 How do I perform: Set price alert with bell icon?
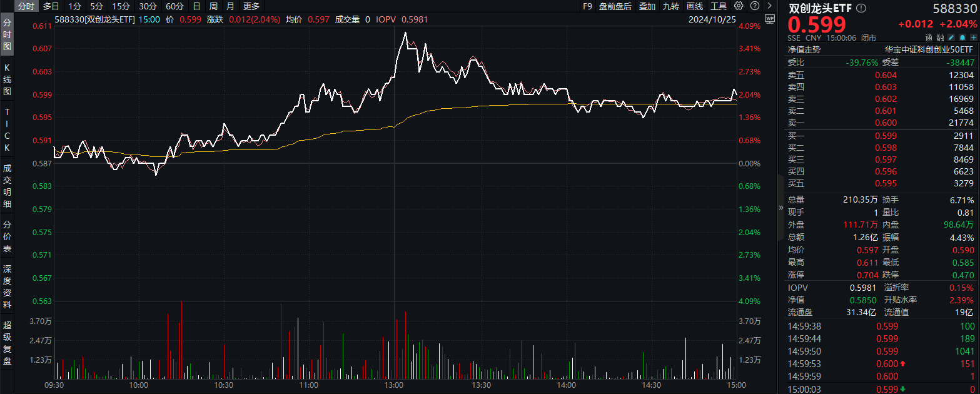tap(962, 38)
